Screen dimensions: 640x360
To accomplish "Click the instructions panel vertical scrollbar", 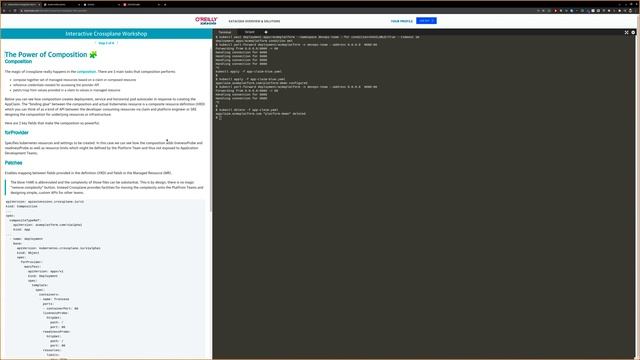I will [211, 131].
